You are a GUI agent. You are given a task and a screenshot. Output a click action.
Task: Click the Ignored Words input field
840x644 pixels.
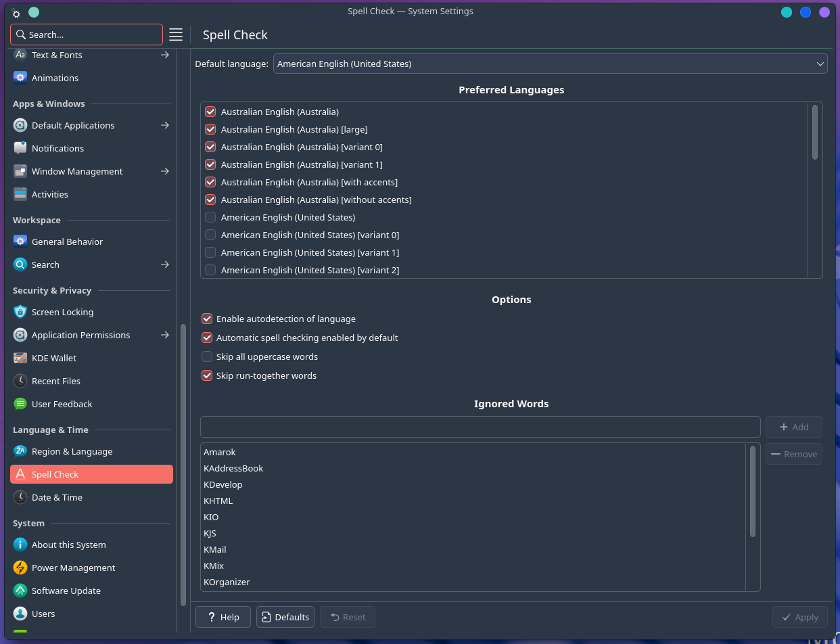pyautogui.click(x=480, y=427)
